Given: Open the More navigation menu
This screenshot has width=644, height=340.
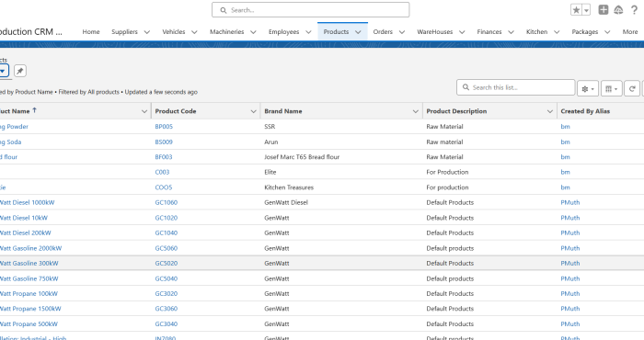Looking at the screenshot, I should [x=630, y=31].
